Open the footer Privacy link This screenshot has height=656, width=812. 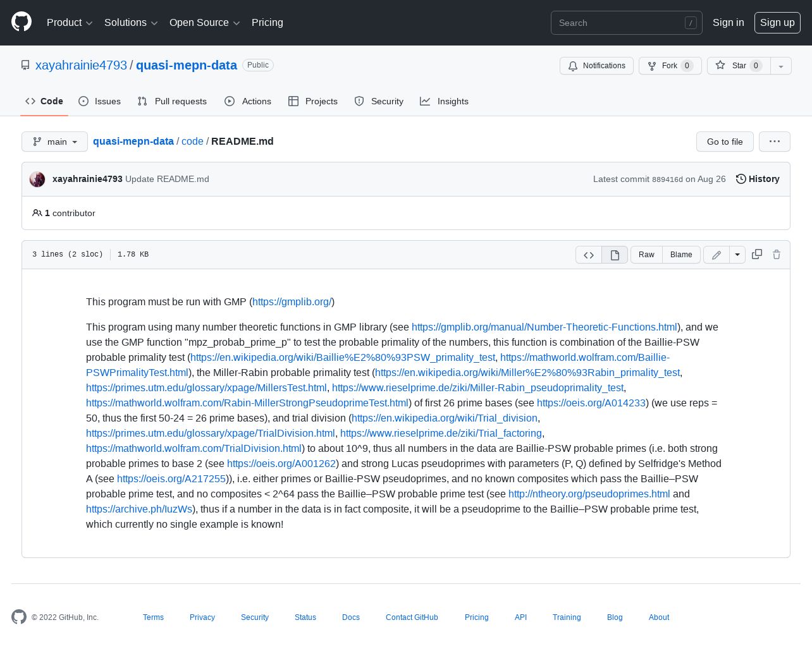tap(202, 617)
